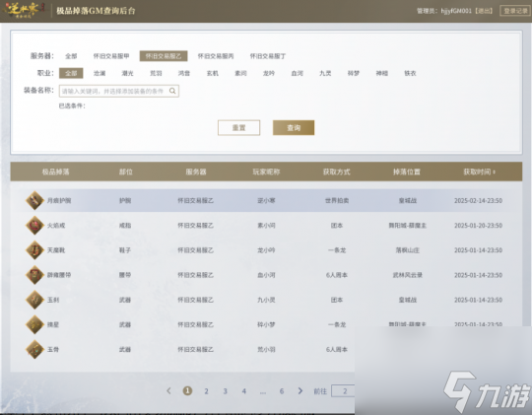Filter by profession 铁衣

pos(410,73)
